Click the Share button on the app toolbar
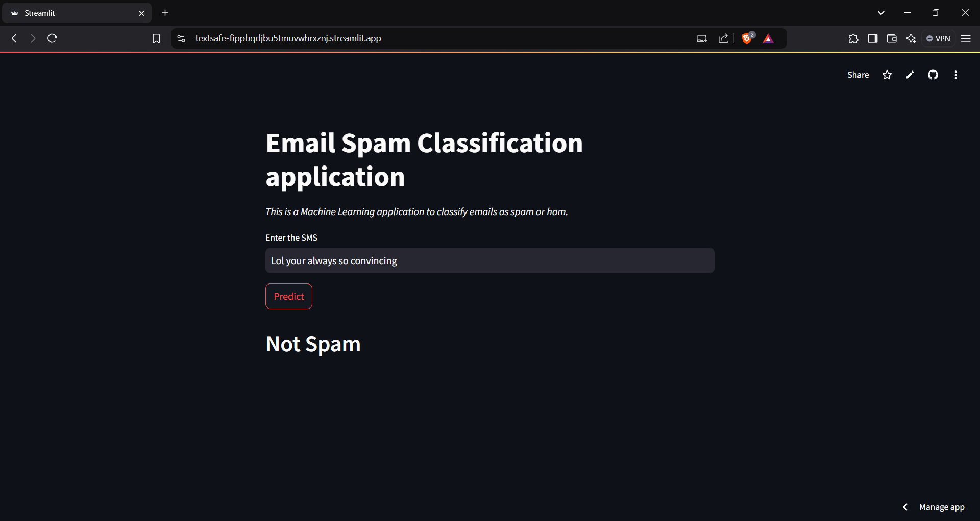Viewport: 980px width, 521px height. point(857,75)
